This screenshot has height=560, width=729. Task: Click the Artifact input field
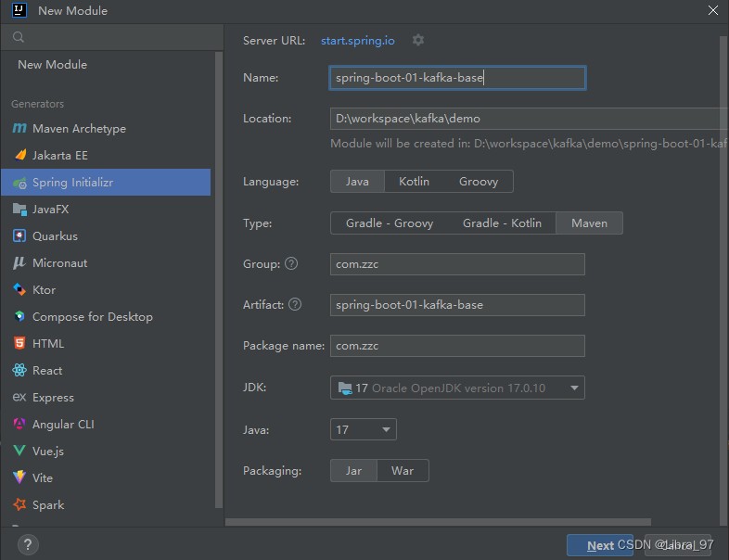tap(457, 305)
